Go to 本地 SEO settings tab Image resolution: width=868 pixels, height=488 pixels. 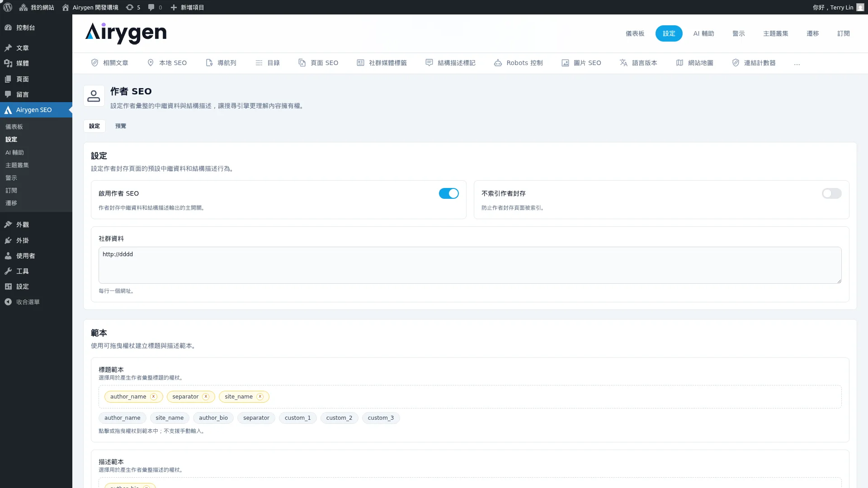tap(167, 63)
